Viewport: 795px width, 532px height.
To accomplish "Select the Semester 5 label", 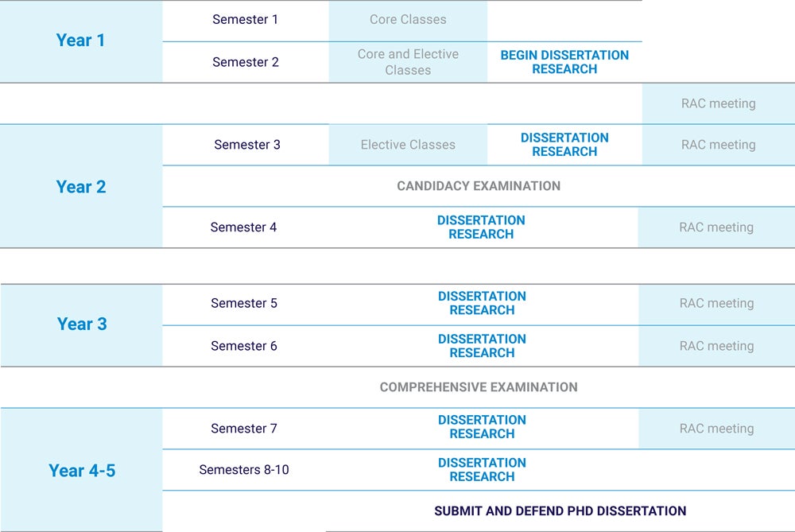I will coord(244,304).
